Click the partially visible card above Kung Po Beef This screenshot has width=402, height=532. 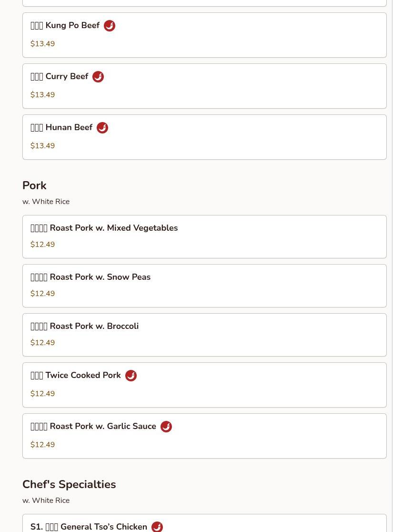point(204,3)
